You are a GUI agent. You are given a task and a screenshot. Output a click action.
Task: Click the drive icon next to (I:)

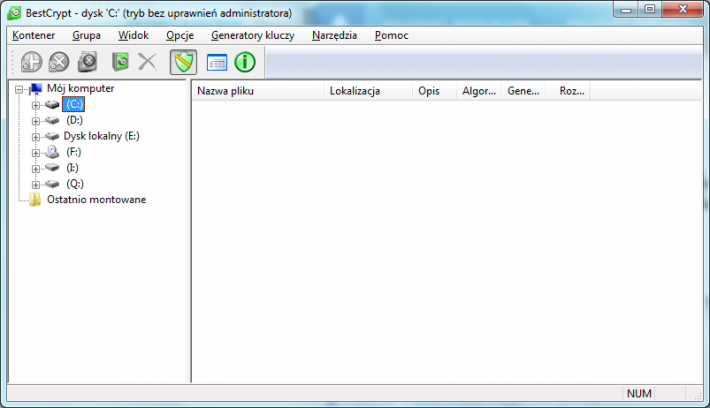[52, 168]
